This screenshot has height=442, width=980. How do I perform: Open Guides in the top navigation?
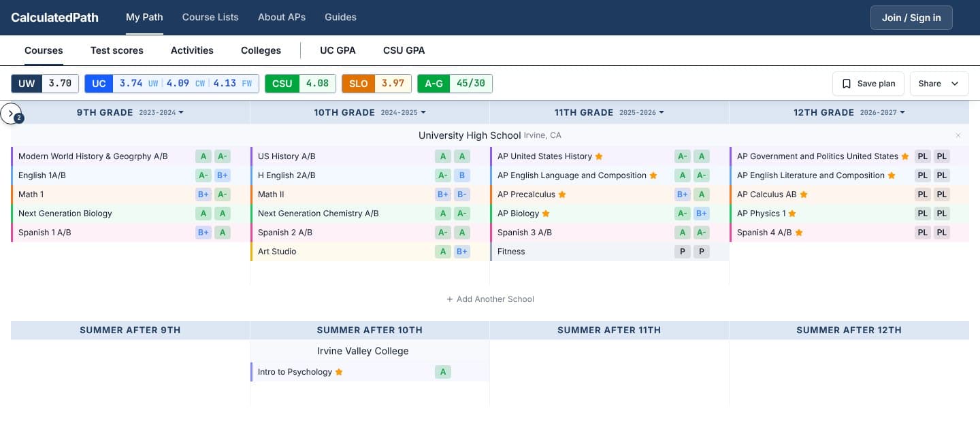340,17
